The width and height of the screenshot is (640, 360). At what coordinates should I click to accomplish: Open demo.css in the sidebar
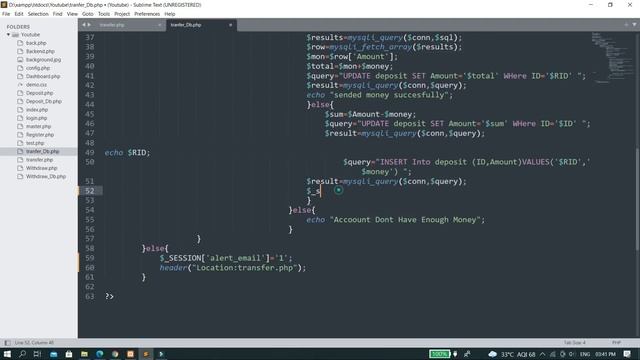coord(36,85)
